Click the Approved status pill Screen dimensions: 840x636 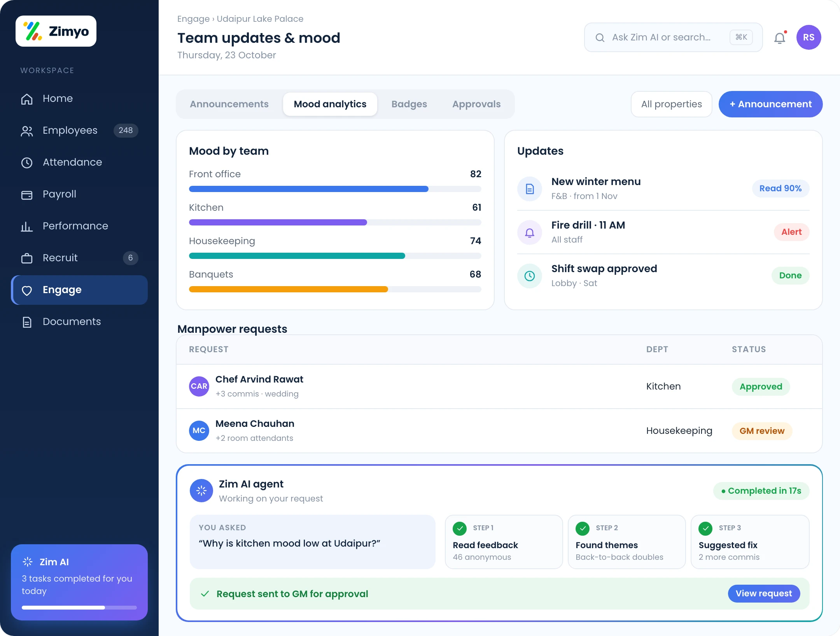[x=761, y=387]
